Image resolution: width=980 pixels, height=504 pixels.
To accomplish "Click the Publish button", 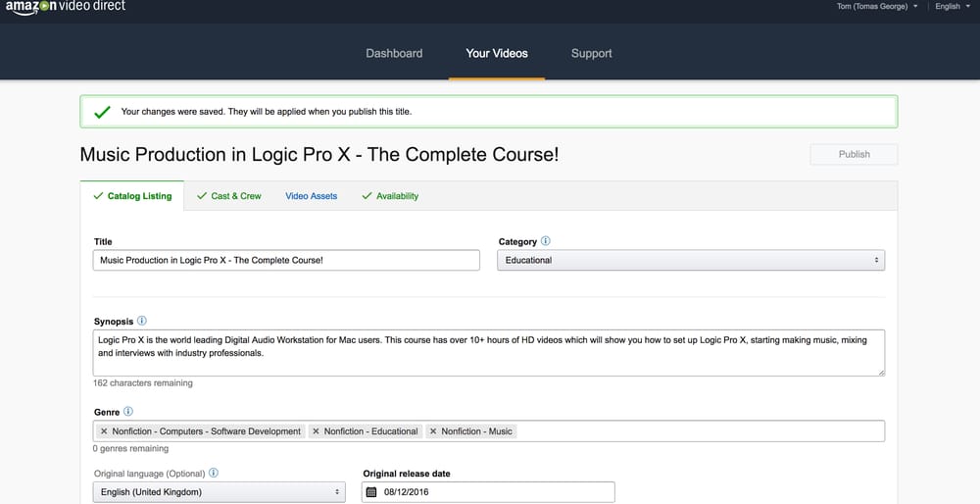I will click(854, 155).
